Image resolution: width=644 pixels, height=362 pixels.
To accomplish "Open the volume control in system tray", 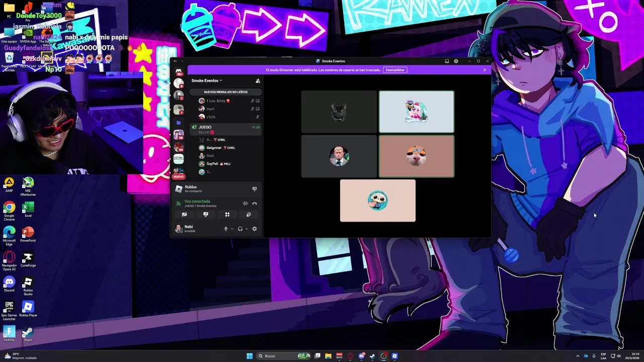I will point(619,356).
